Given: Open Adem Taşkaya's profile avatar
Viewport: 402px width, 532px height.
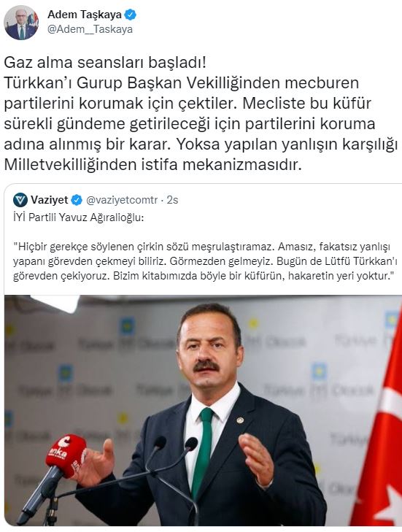Looking at the screenshot, I should click(x=20, y=23).
